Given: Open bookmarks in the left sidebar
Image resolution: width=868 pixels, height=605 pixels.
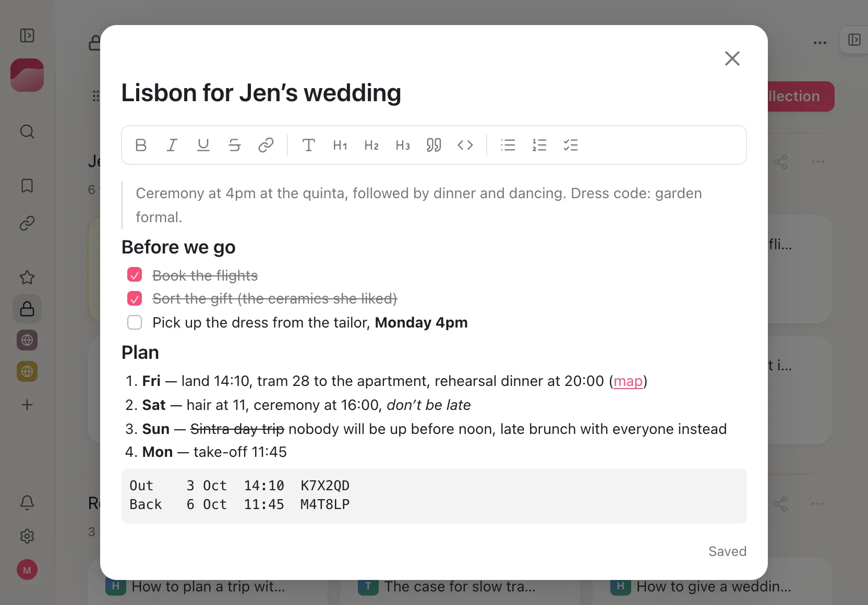Looking at the screenshot, I should pyautogui.click(x=27, y=186).
